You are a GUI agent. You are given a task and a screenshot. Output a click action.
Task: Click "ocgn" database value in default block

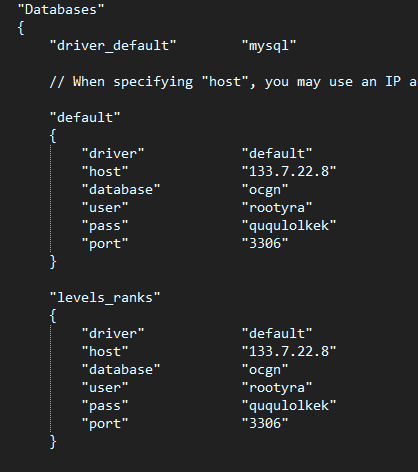(x=265, y=190)
